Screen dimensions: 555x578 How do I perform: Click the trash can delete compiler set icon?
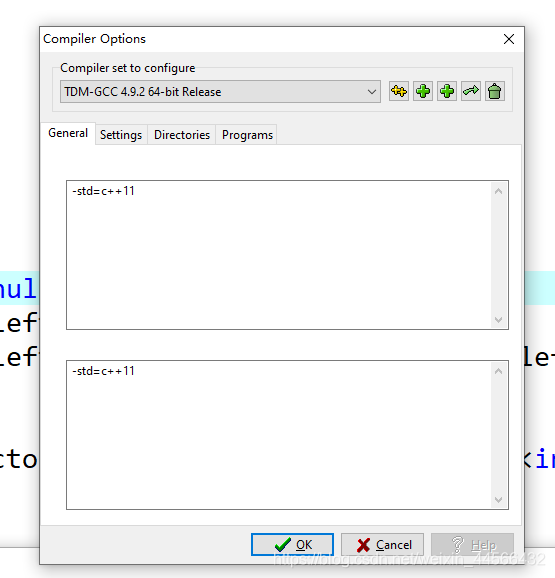[495, 91]
